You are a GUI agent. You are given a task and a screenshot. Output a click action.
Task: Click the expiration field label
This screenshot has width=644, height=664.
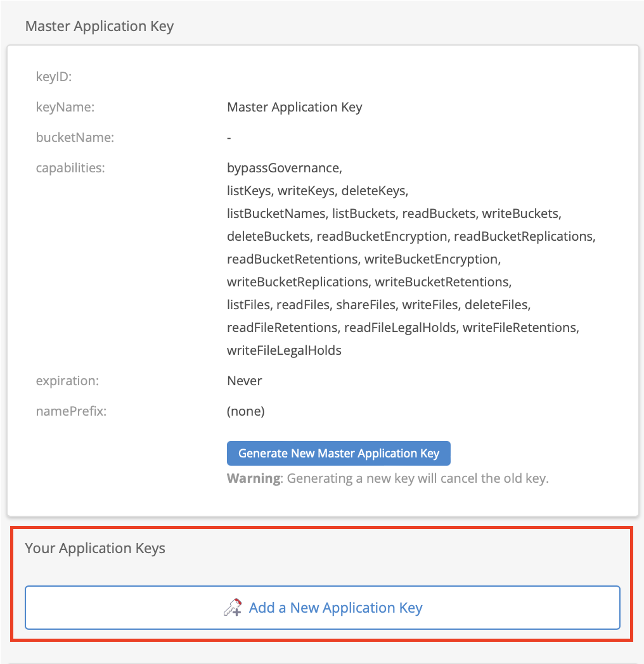point(68,381)
